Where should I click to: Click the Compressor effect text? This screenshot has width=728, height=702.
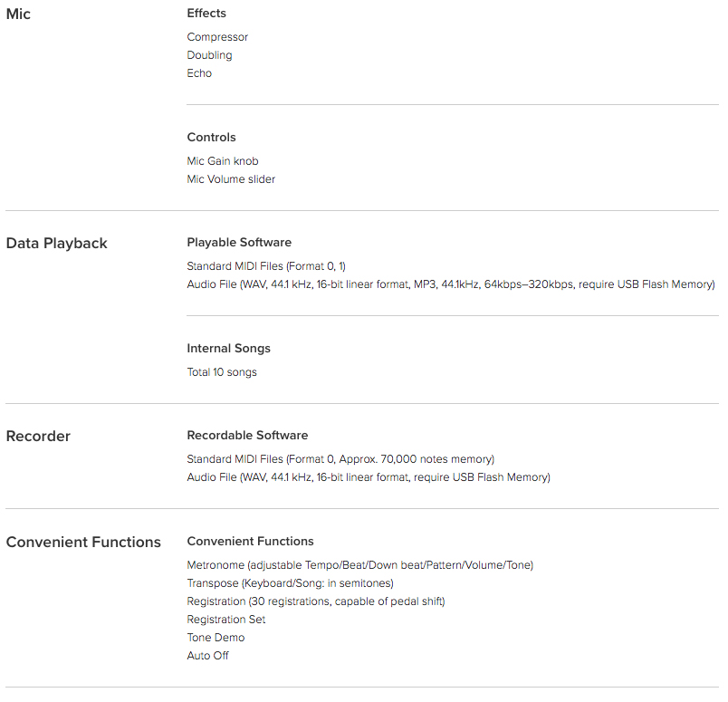click(217, 37)
